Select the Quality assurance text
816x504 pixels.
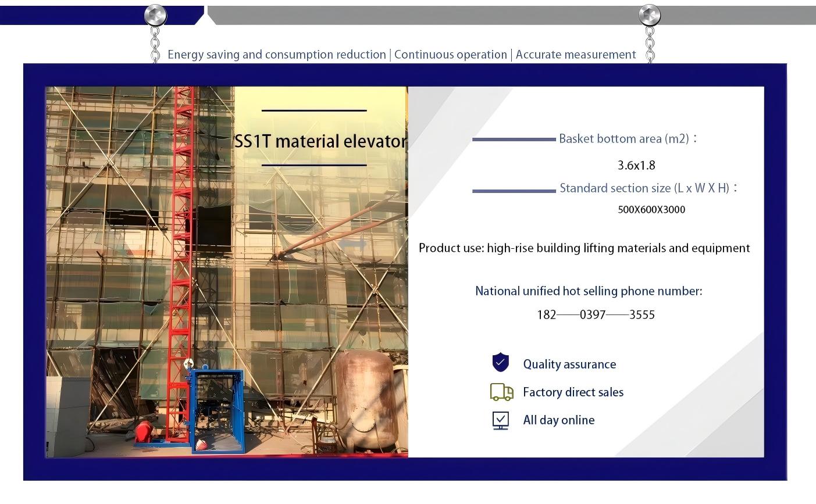pos(569,364)
